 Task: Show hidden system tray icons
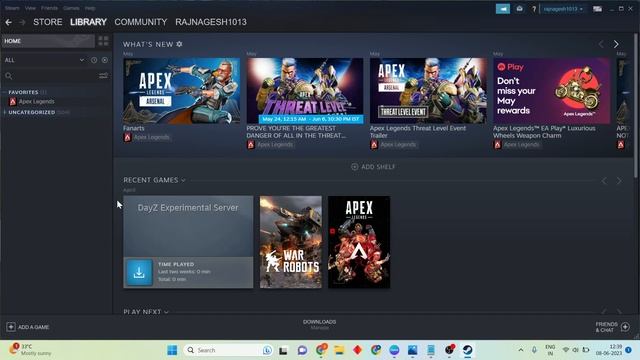521,350
